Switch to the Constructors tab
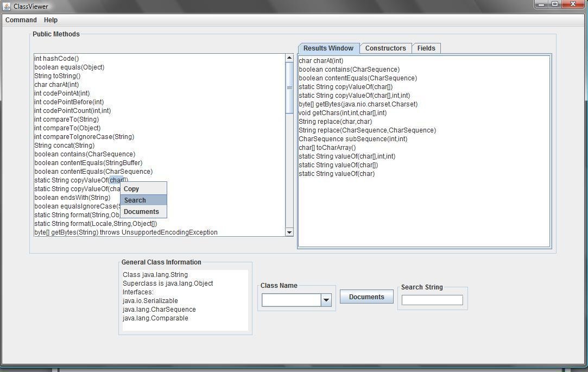This screenshot has height=372, width=588. [x=385, y=48]
